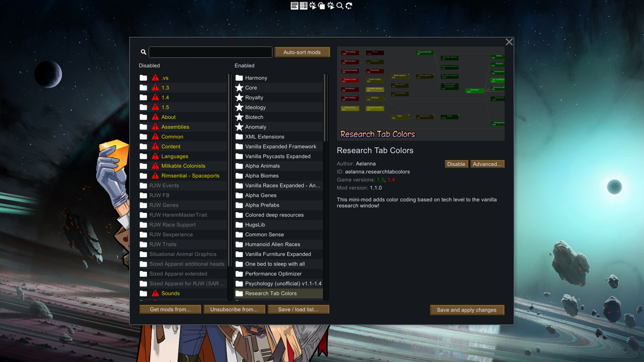This screenshot has width=644, height=362.
Task: Click the folder icon beside Languages
Action: click(x=143, y=156)
